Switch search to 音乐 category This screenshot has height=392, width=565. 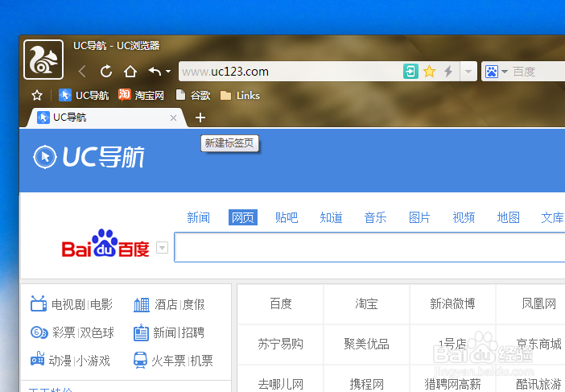375,217
